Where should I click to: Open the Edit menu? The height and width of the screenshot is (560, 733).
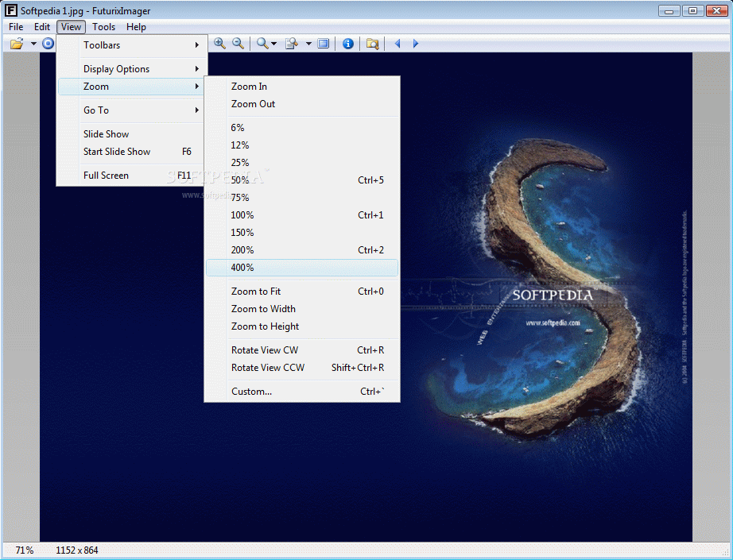coord(42,27)
